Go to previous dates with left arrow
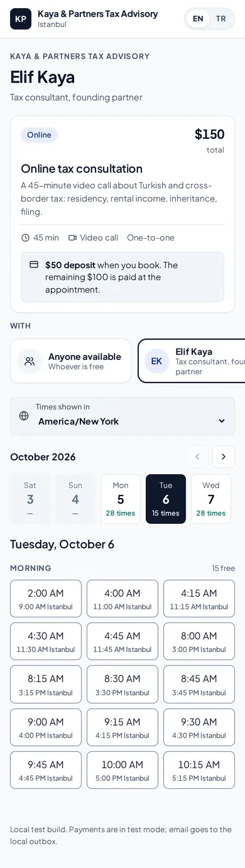Viewport: 245px width, 868px height. tap(197, 457)
